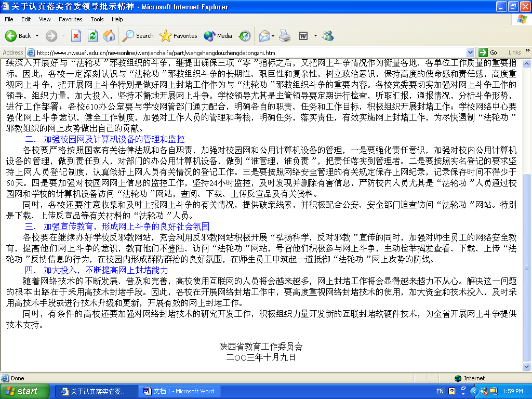Click inside the Address URL field

[249, 52]
